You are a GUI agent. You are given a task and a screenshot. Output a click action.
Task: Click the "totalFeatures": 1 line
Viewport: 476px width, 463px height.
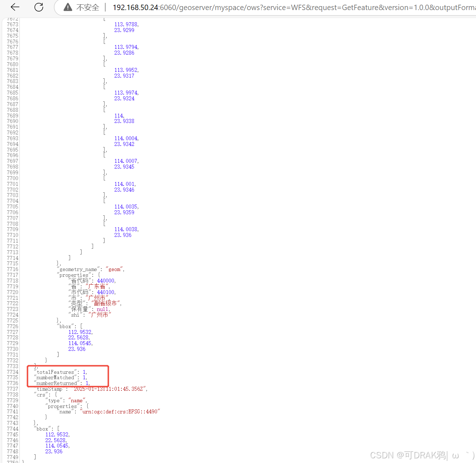(60, 372)
